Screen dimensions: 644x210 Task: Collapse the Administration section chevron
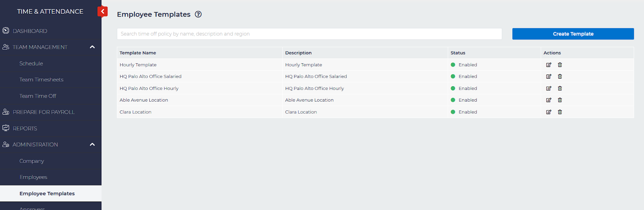(92, 144)
